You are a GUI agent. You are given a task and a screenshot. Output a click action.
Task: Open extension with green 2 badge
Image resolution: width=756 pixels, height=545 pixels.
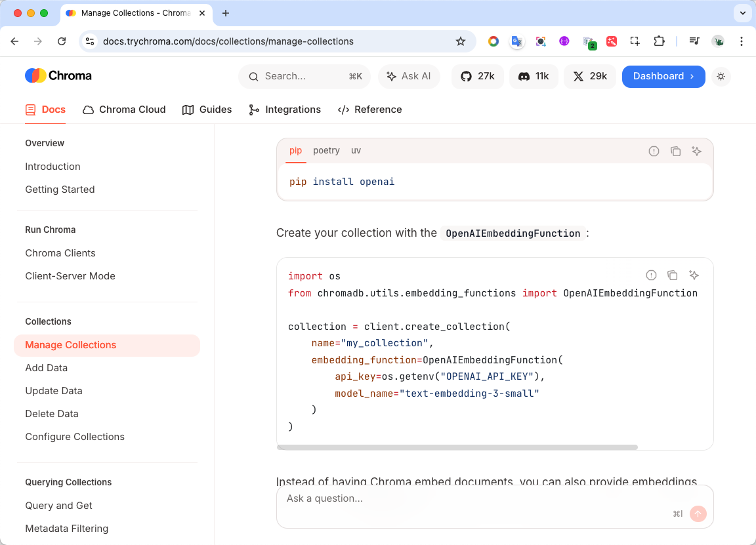(x=589, y=43)
